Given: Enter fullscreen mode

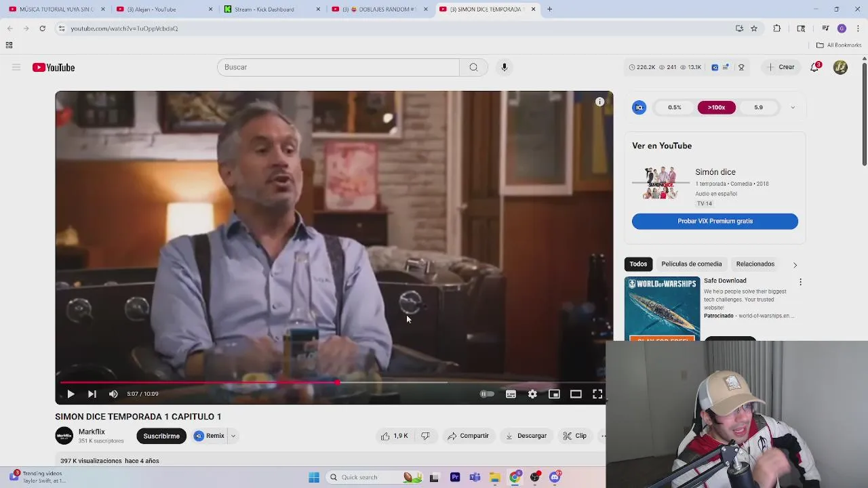Looking at the screenshot, I should pos(597,394).
